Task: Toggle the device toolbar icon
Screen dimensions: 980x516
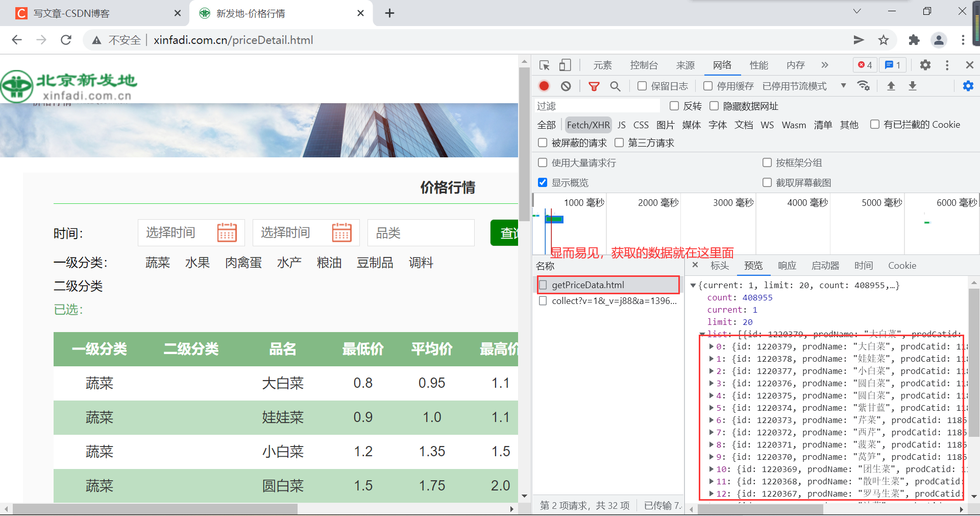Action: [x=564, y=65]
